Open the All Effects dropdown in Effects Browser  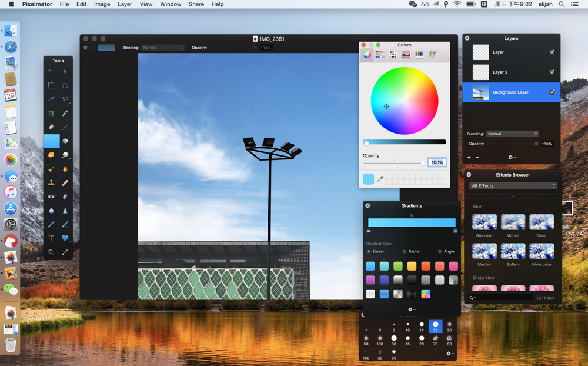[512, 185]
